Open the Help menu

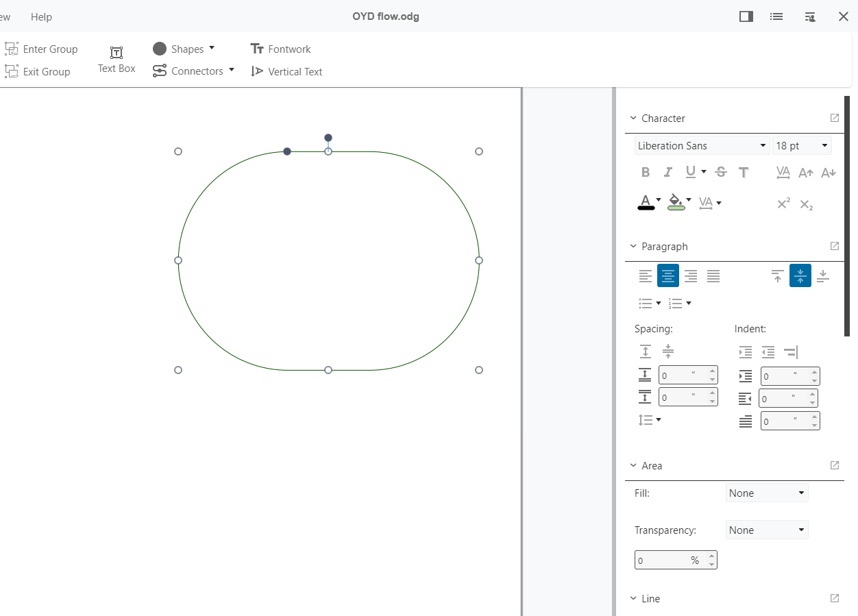tap(41, 16)
